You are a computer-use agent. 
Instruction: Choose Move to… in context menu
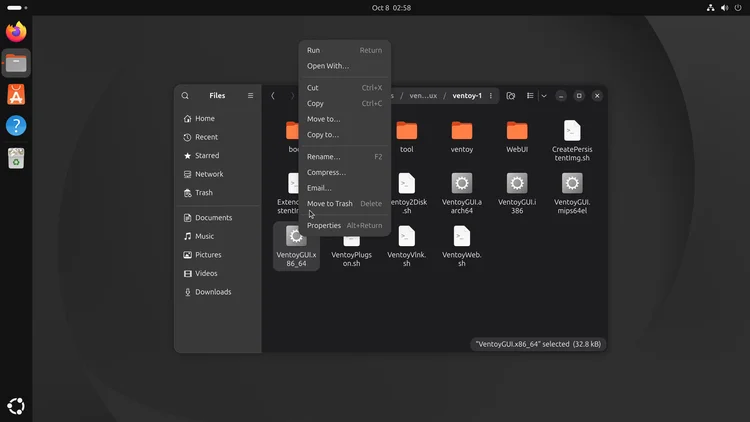[344, 119]
